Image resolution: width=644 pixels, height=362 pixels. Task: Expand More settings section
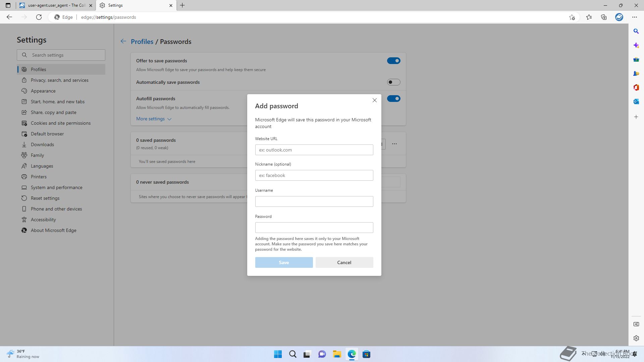click(154, 119)
